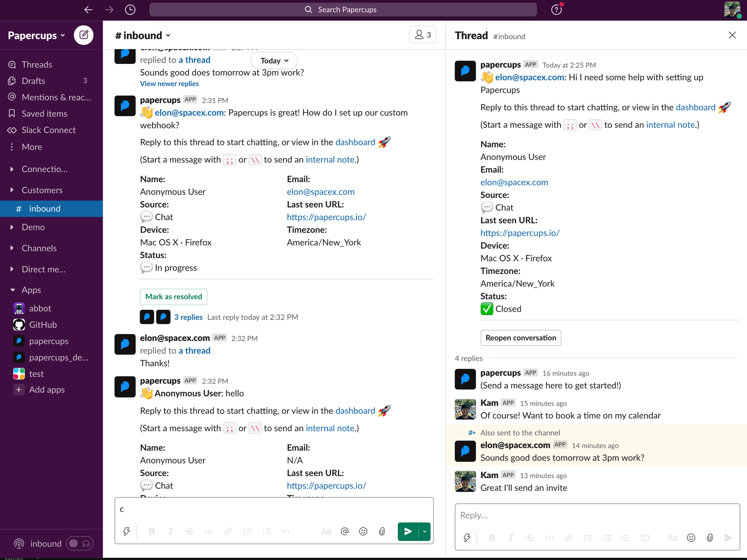Send the message with green arrow button
This screenshot has width=747, height=560.
pyautogui.click(x=408, y=531)
